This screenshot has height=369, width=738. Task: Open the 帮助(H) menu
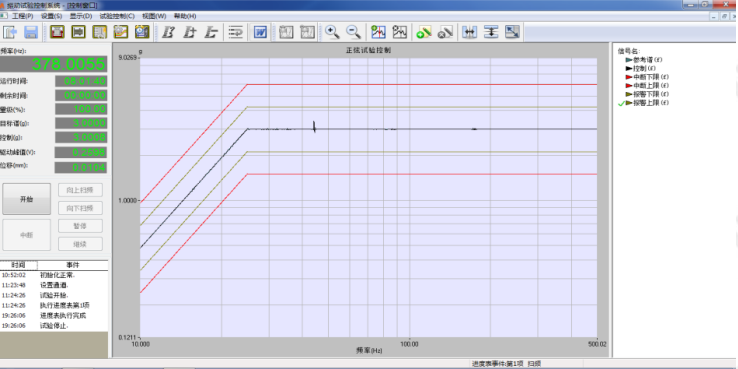click(x=185, y=16)
